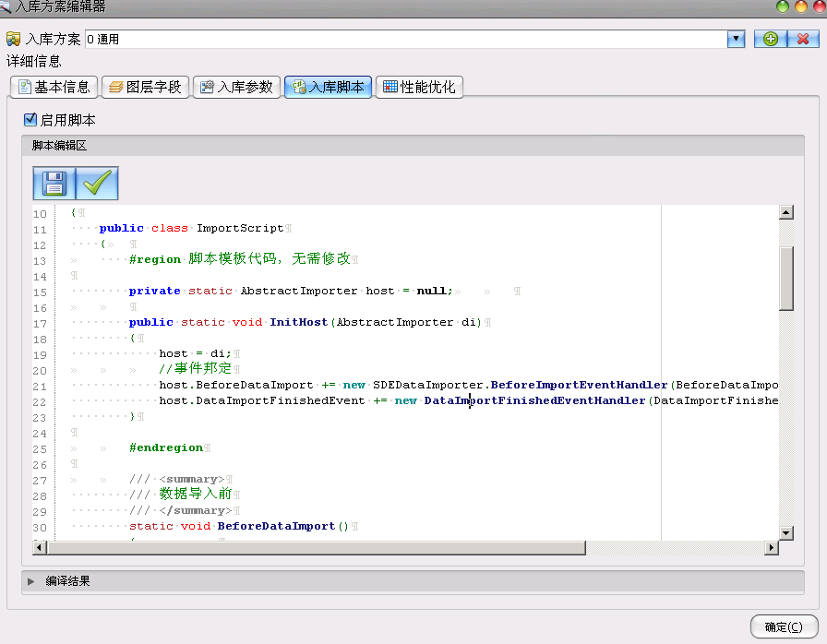This screenshot has width=827, height=644.
Task: Click the vertical scrollbar thumb in the editor
Action: tap(785, 279)
